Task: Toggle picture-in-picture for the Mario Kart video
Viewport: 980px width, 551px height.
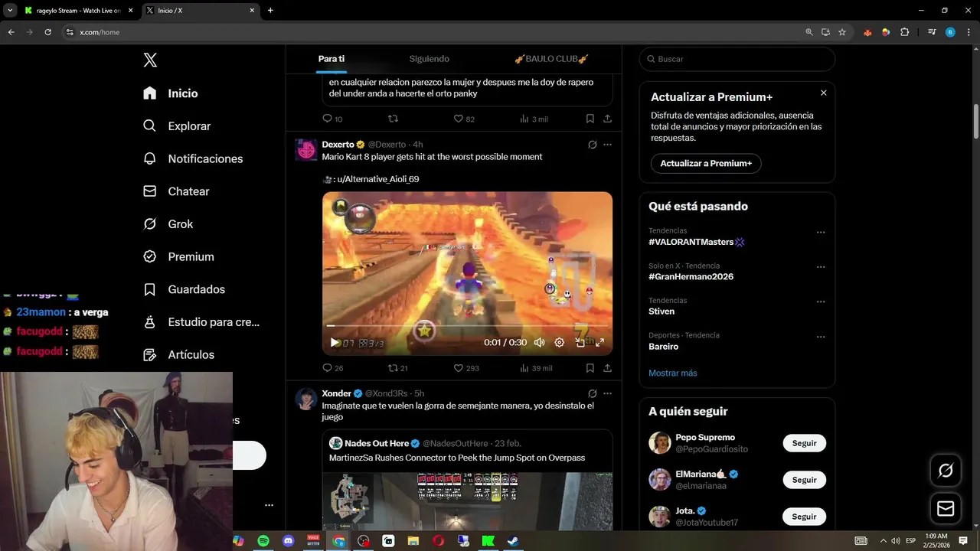Action: 580,343
